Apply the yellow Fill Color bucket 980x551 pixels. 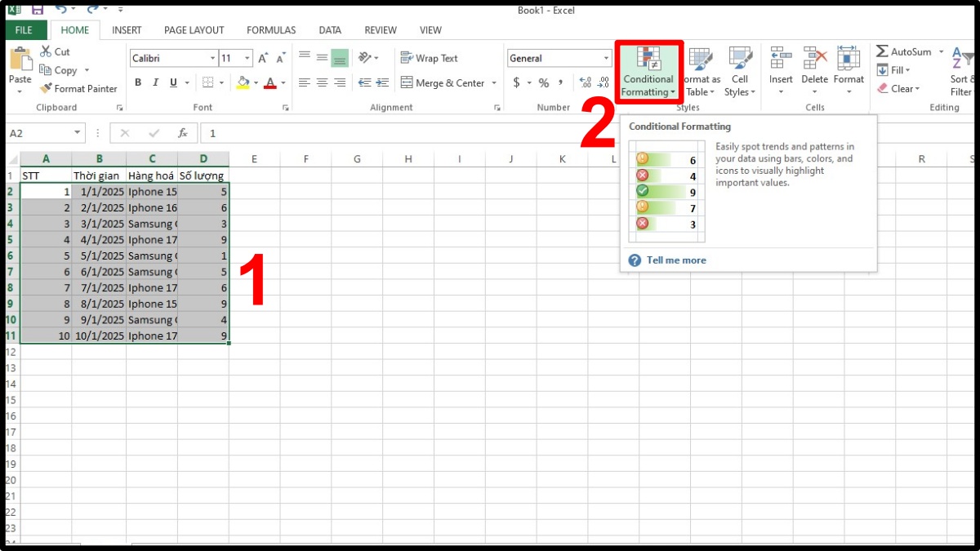(243, 82)
